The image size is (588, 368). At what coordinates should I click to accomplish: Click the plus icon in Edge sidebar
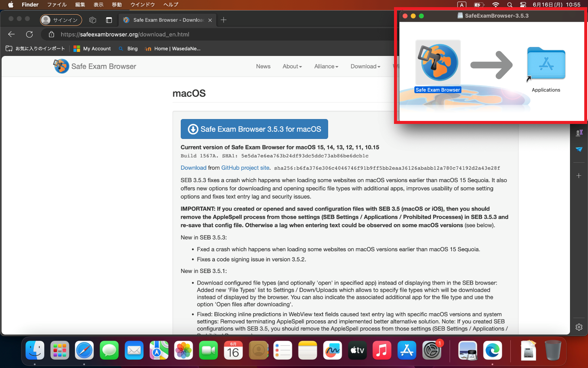pyautogui.click(x=579, y=175)
